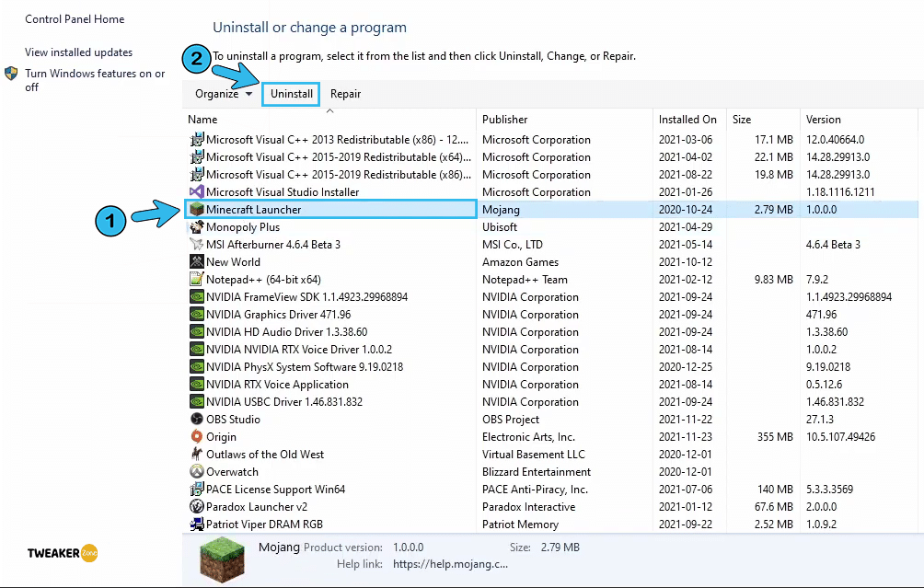Select NVIDIA Graphics Driver 471.96 entry

click(278, 315)
